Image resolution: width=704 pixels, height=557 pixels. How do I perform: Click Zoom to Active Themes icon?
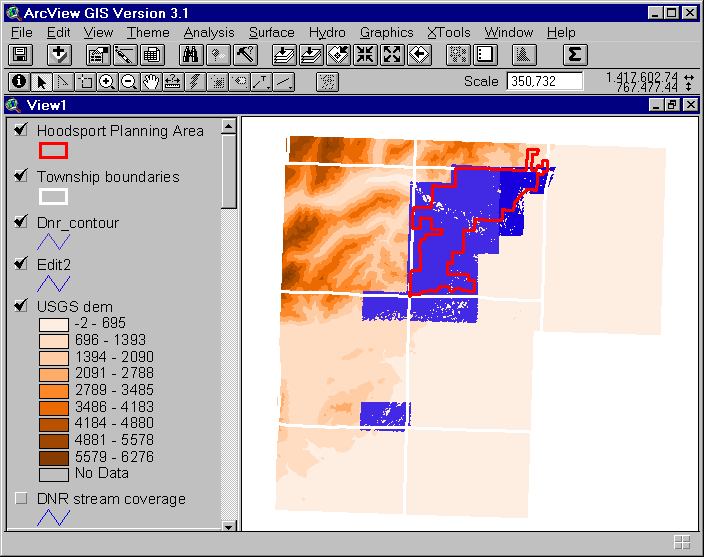(x=311, y=55)
